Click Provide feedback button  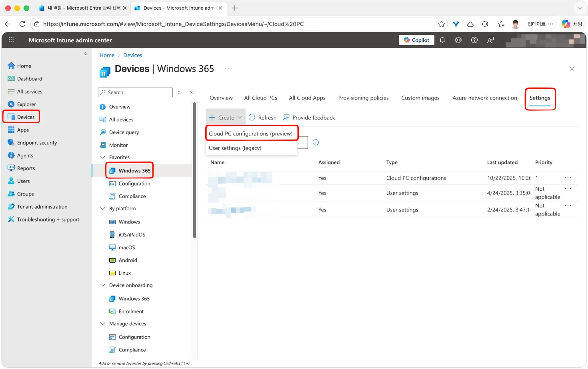[x=309, y=118]
